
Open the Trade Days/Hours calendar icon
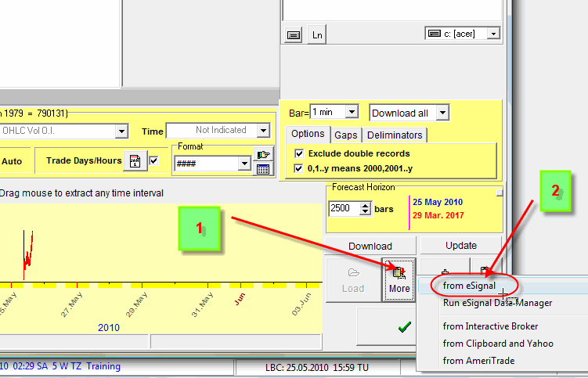[x=135, y=161]
